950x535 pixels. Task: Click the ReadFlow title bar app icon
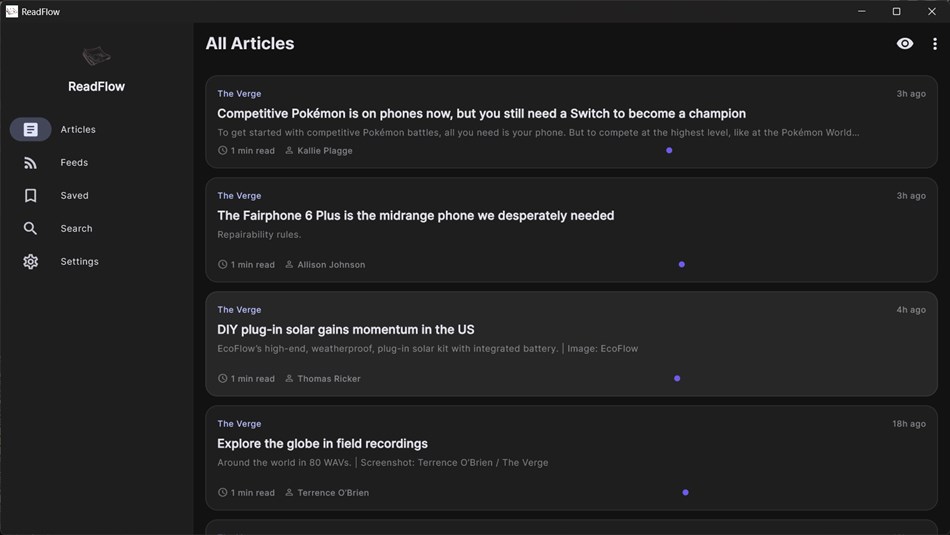[12, 11]
